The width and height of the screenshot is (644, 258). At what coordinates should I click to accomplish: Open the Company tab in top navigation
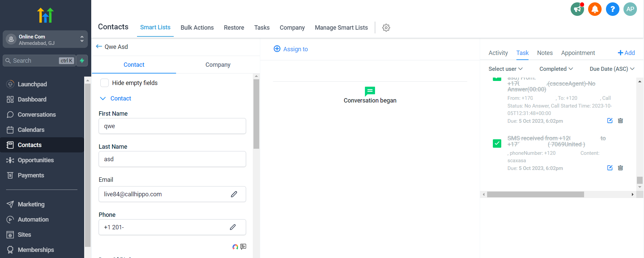[292, 28]
